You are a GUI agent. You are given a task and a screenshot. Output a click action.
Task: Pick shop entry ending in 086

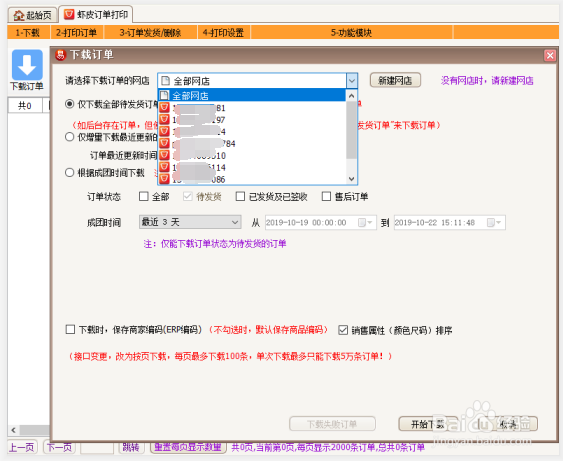pos(252,178)
